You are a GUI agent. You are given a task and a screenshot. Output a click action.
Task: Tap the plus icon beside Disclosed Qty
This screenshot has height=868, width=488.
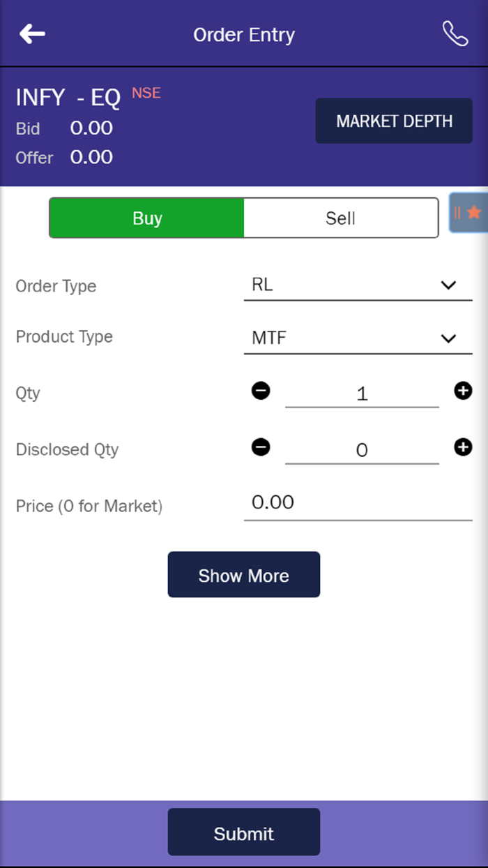462,448
